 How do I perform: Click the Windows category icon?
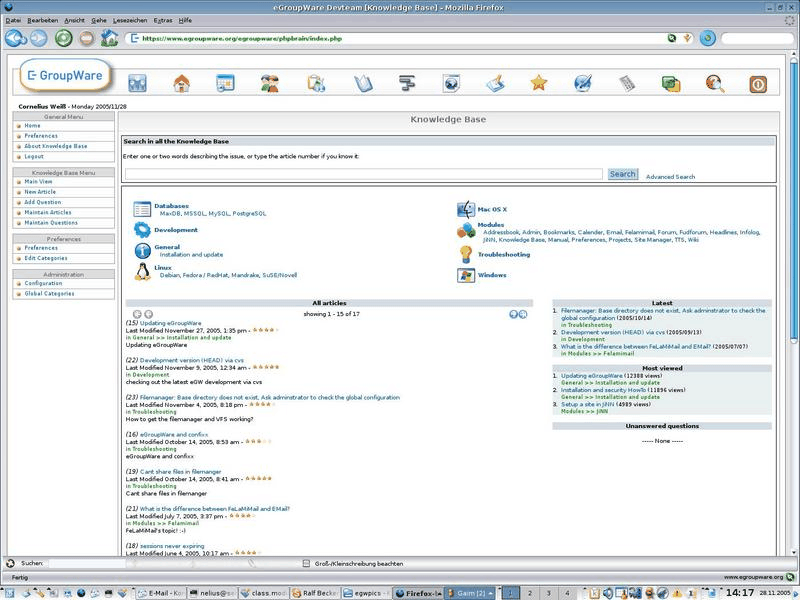[x=466, y=275]
